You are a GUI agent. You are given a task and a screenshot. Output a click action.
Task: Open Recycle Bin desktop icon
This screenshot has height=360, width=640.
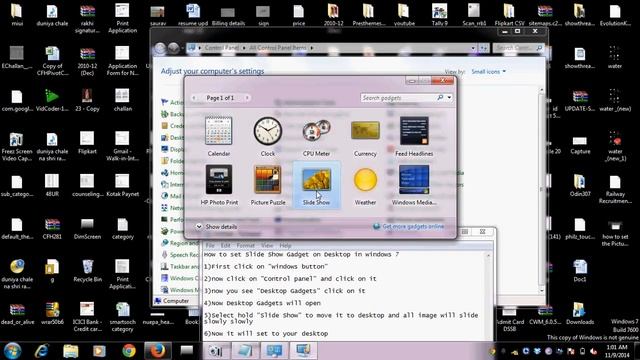point(87,271)
